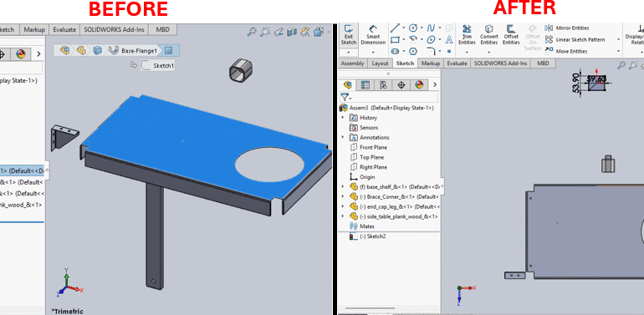Image resolution: width=644 pixels, height=315 pixels.
Task: Click Mirror Entities in the ribbon
Action: (x=567, y=28)
